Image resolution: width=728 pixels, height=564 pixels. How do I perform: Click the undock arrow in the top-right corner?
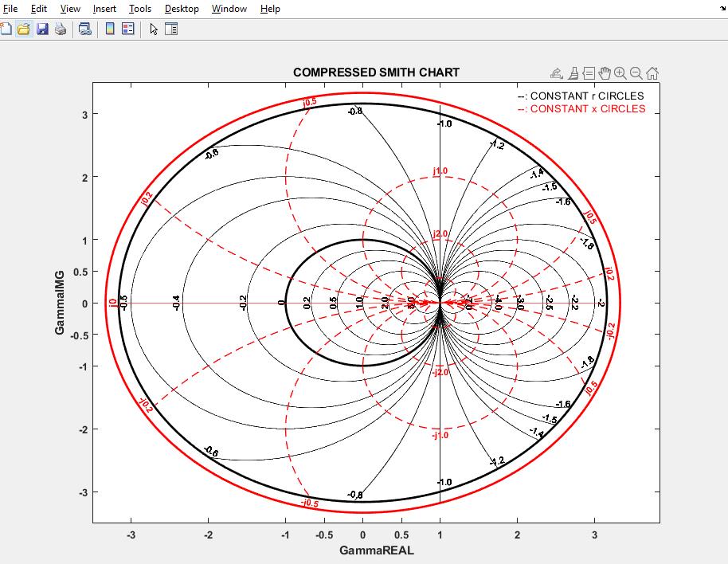click(723, 9)
